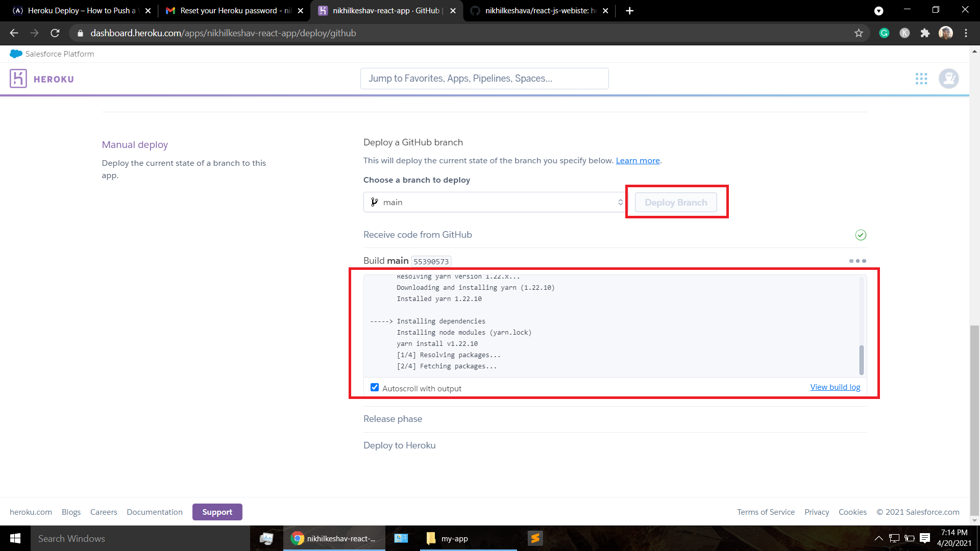Screen dimensions: 980x551
Task: Open Sublime Text from taskbar
Action: [x=535, y=538]
